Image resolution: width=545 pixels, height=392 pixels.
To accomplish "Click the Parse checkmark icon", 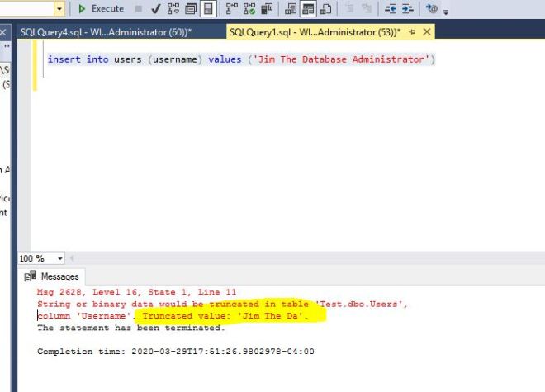I will [x=155, y=9].
